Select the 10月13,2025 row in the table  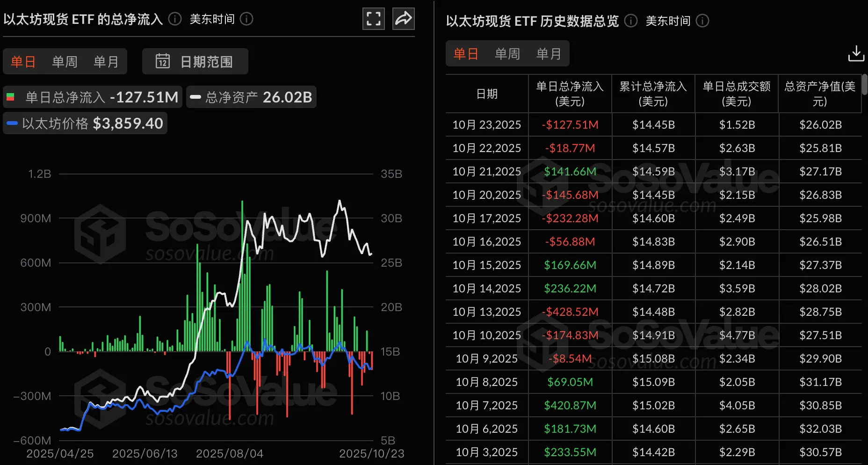[x=487, y=312]
